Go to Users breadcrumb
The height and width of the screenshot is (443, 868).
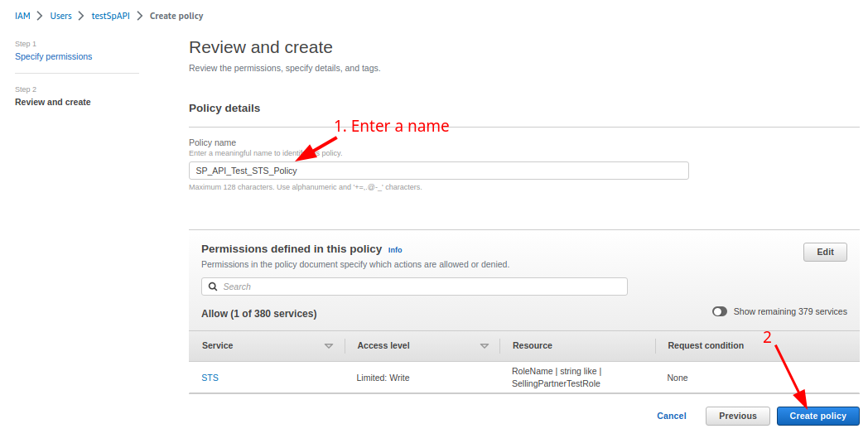pyautogui.click(x=61, y=16)
